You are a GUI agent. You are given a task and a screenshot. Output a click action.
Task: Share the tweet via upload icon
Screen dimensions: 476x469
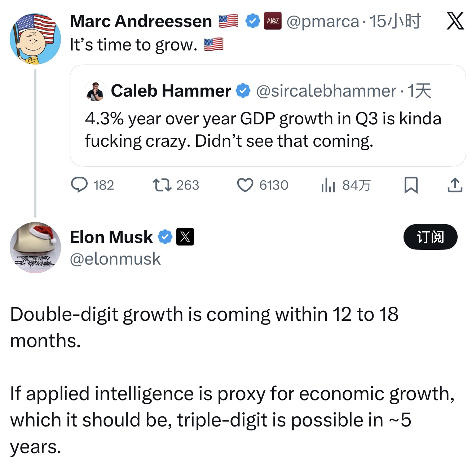pyautogui.click(x=455, y=185)
